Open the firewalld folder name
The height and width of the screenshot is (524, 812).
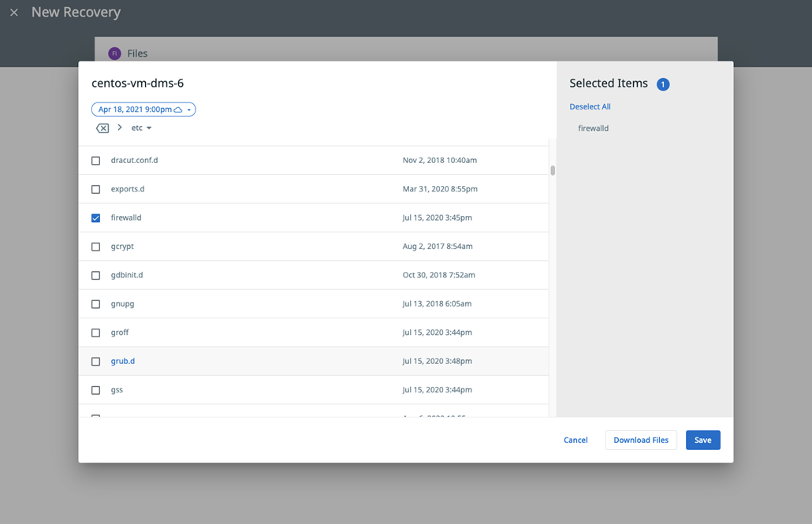click(126, 217)
